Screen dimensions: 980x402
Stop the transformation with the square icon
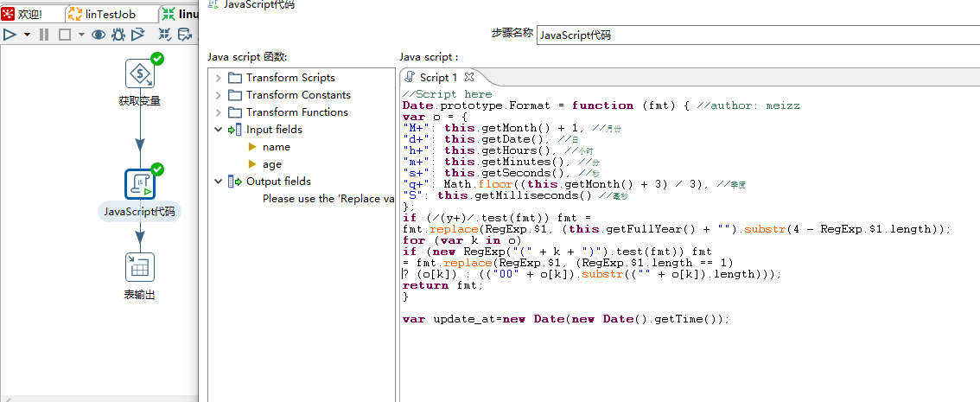click(64, 35)
